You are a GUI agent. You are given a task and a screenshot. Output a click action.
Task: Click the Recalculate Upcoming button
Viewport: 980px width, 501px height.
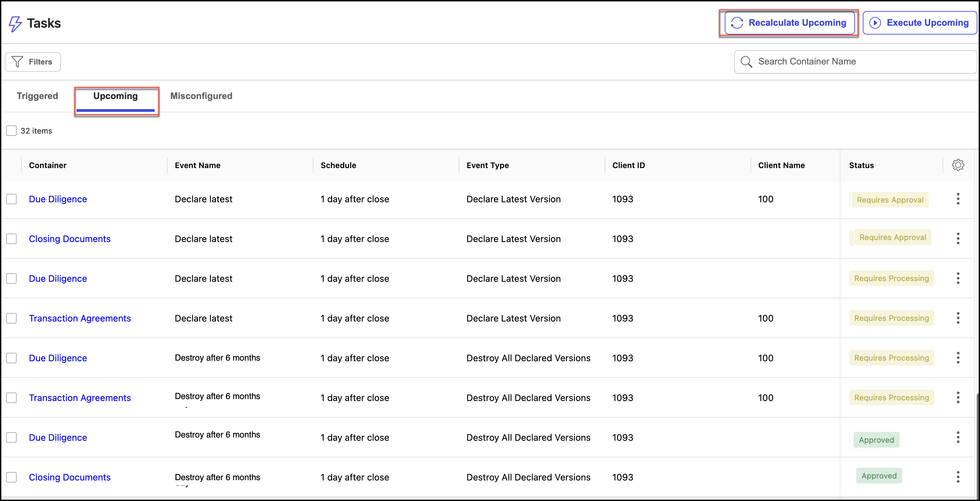(790, 23)
